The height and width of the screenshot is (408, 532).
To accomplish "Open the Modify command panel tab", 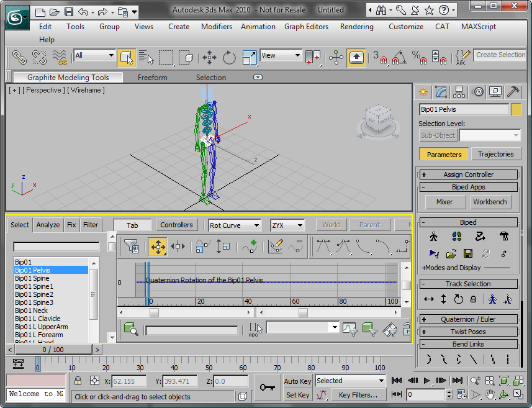I will (441, 92).
